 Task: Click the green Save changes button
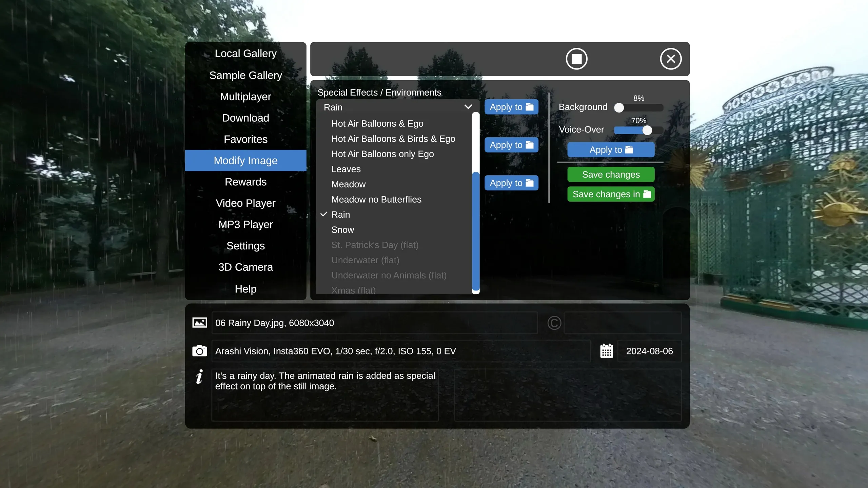(x=611, y=175)
